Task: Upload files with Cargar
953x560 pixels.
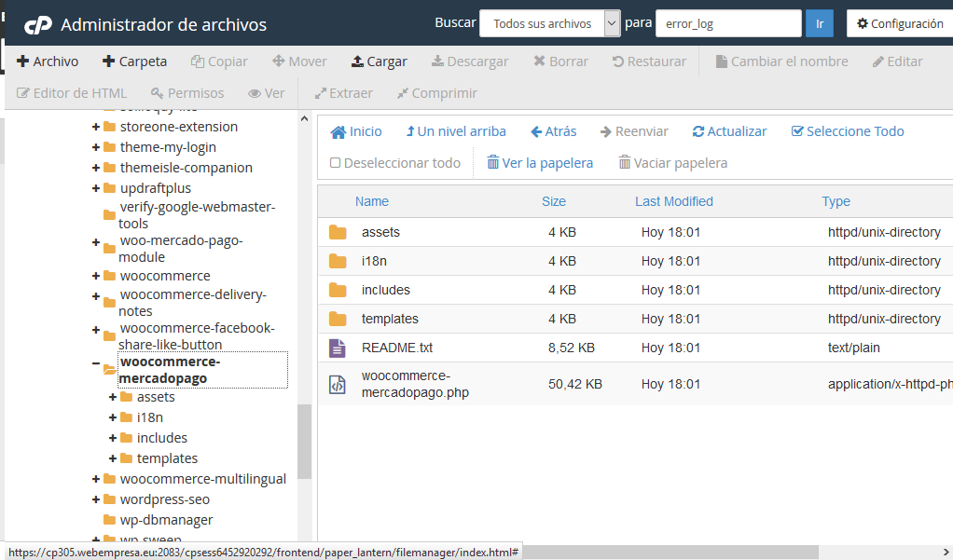Action: point(380,61)
